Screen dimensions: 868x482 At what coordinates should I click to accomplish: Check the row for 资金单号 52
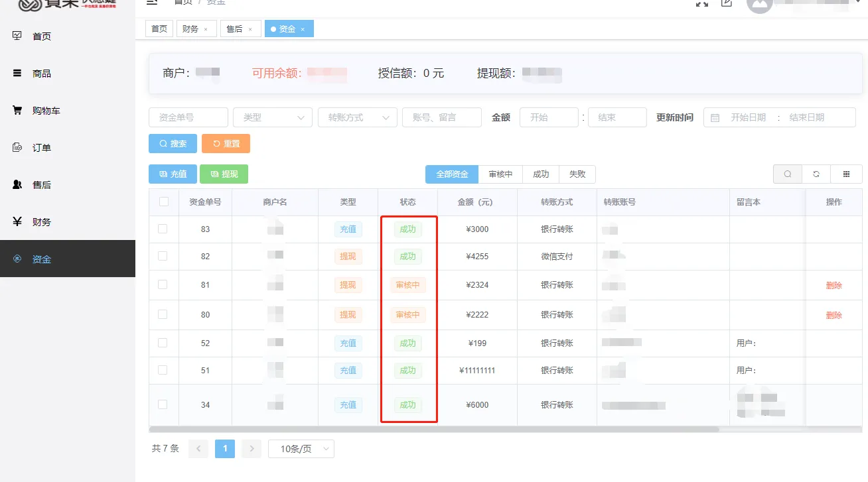[163, 343]
